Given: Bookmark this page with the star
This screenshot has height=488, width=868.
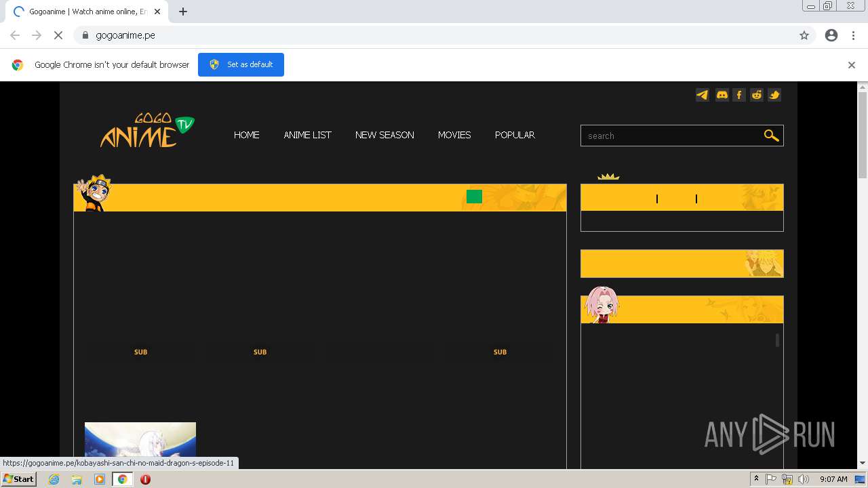Looking at the screenshot, I should coord(804,35).
